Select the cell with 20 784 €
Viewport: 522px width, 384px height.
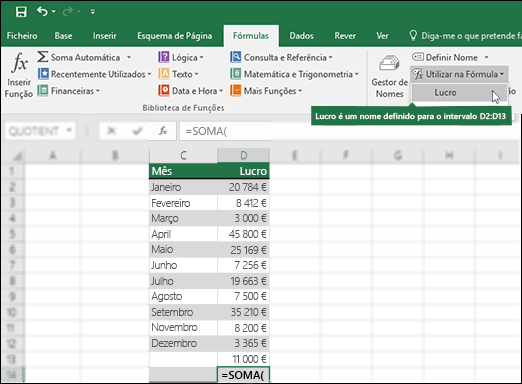pyautogui.click(x=243, y=187)
